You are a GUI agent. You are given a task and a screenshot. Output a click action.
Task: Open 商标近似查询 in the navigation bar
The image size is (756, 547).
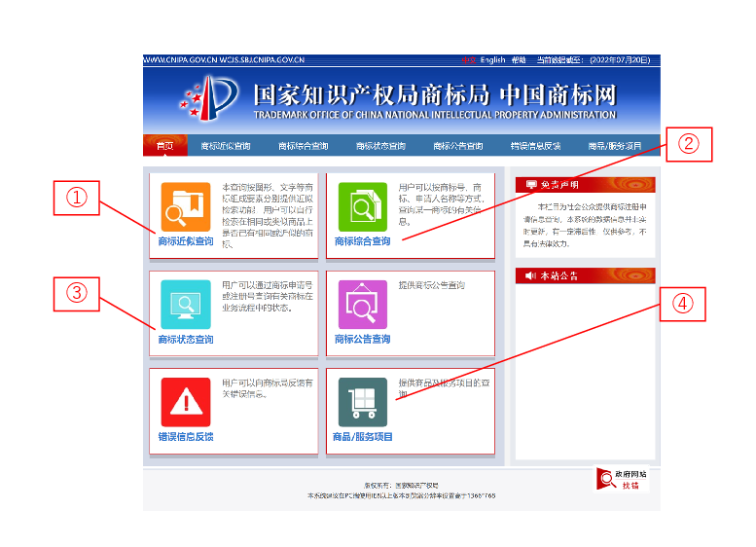pyautogui.click(x=226, y=146)
